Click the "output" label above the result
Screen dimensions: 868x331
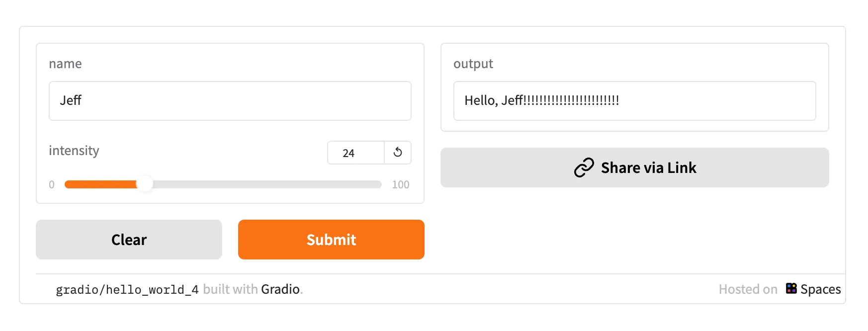(x=473, y=64)
